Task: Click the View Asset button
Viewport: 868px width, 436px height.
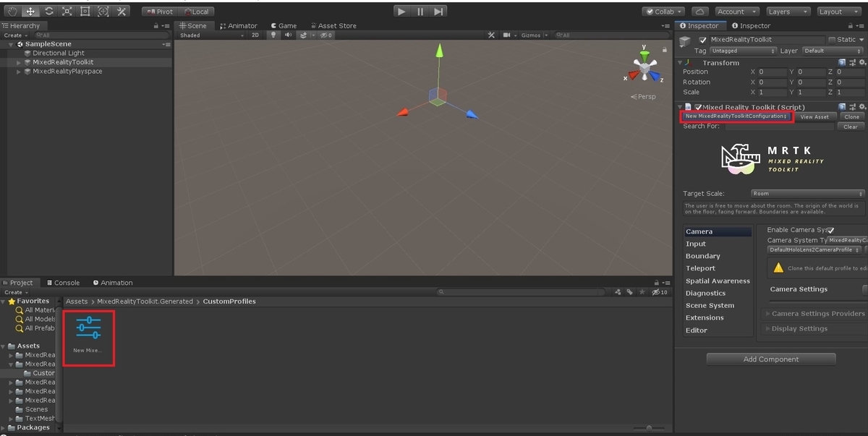Action: (x=814, y=116)
